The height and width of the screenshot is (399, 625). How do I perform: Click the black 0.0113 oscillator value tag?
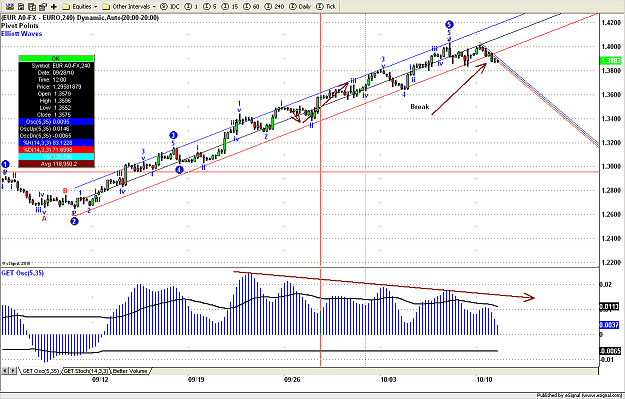[609, 307]
